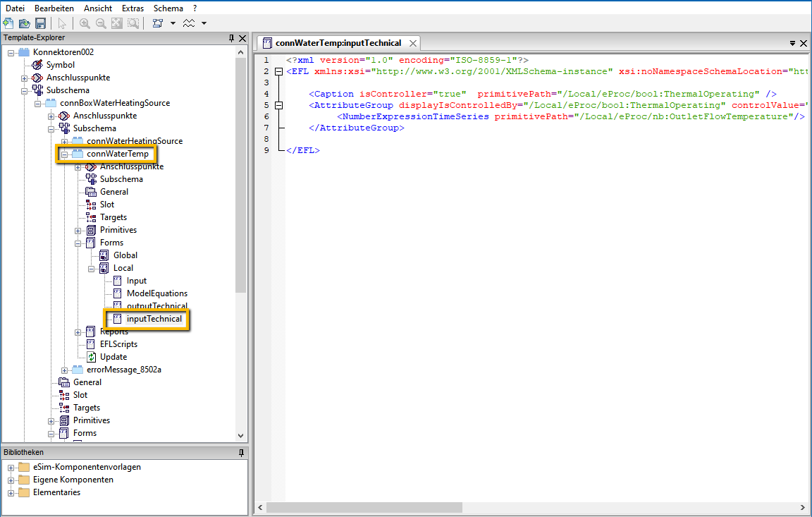The width and height of the screenshot is (812, 517).
Task: Open the inputTechnical form
Action: (x=154, y=319)
